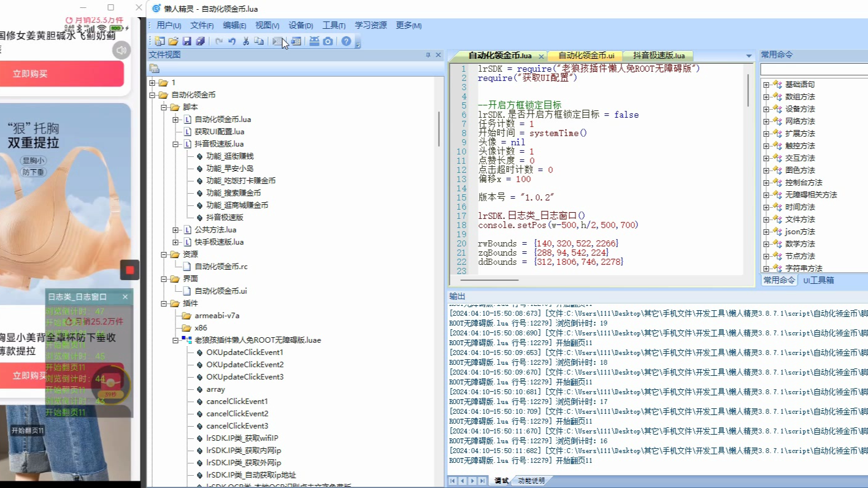Expand the 快手极速版.lua tree node
The image size is (868, 488).
[x=175, y=242]
